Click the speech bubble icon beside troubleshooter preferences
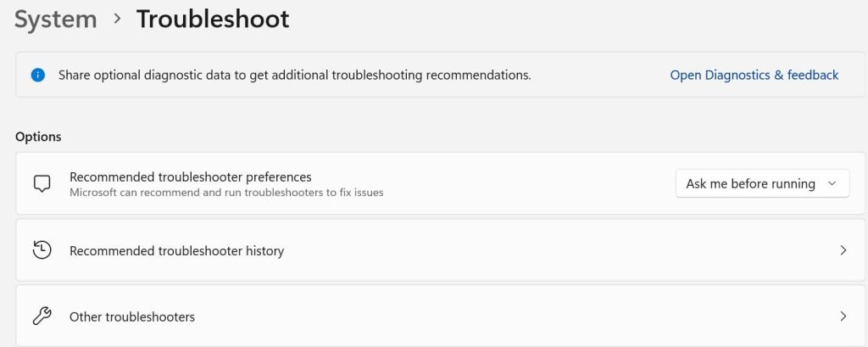The height and width of the screenshot is (347, 868). click(x=42, y=184)
